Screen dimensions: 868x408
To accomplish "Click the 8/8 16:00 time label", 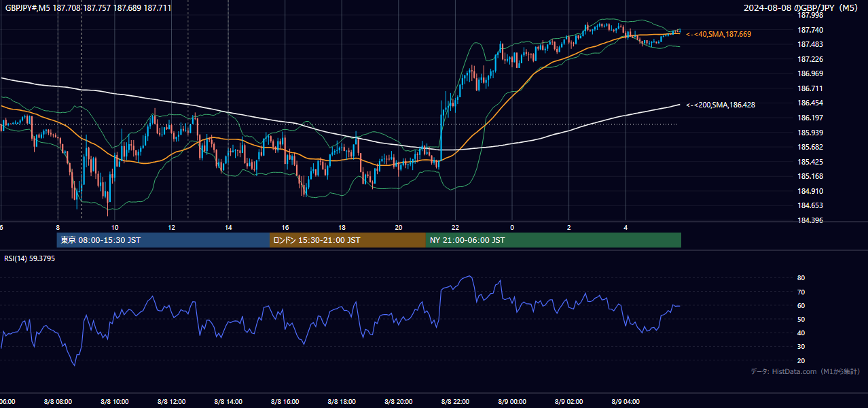I will point(285,402).
